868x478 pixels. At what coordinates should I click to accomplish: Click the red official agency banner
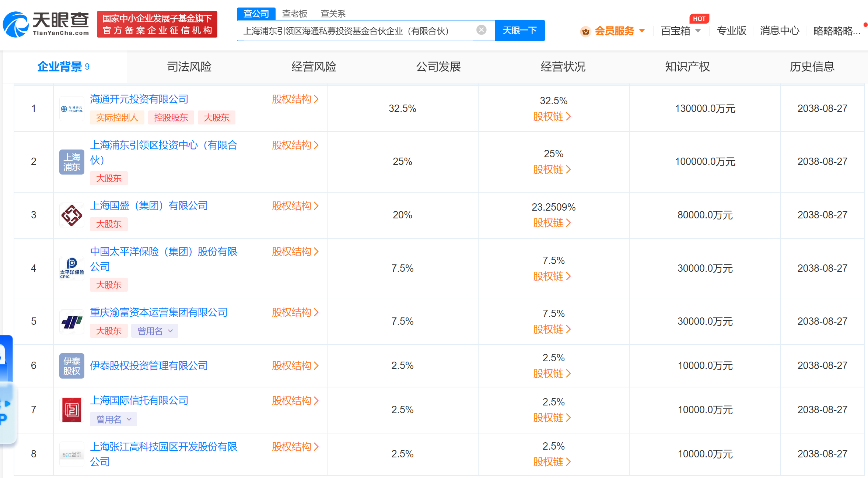157,24
